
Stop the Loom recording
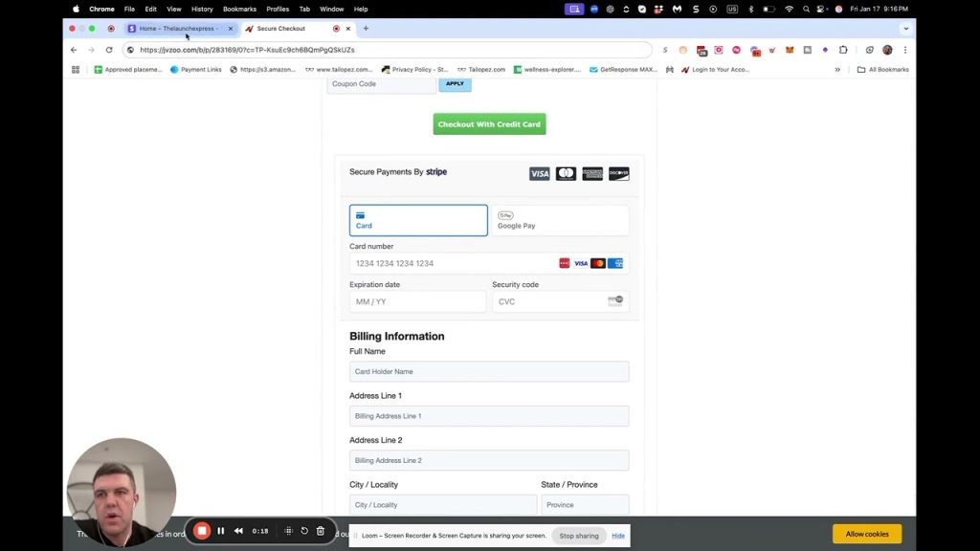202,531
